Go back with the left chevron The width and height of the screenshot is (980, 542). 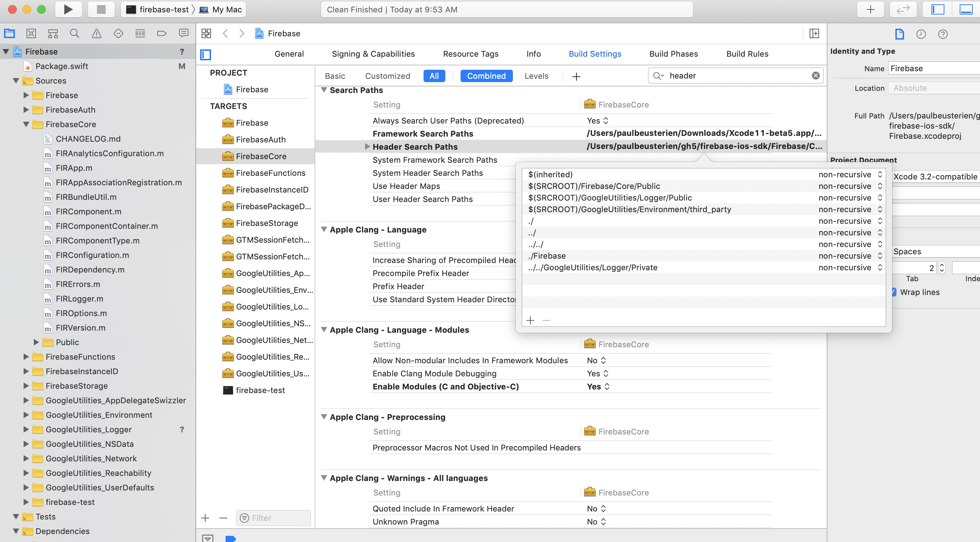[225, 33]
